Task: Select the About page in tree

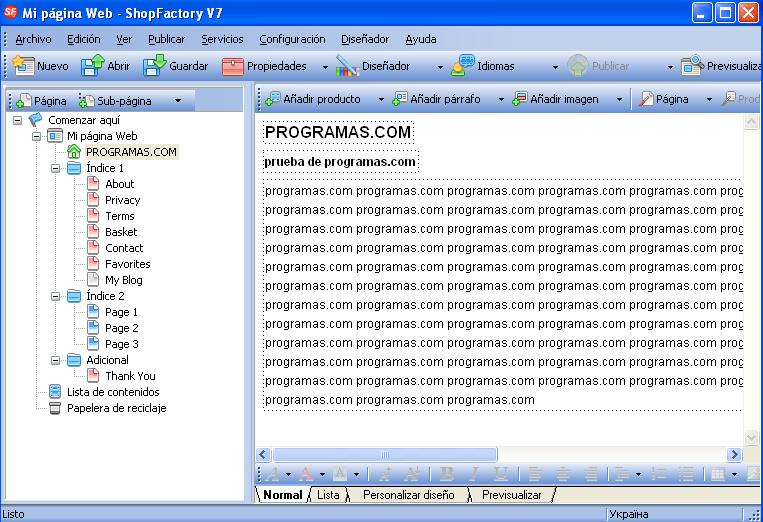Action: click(x=119, y=184)
